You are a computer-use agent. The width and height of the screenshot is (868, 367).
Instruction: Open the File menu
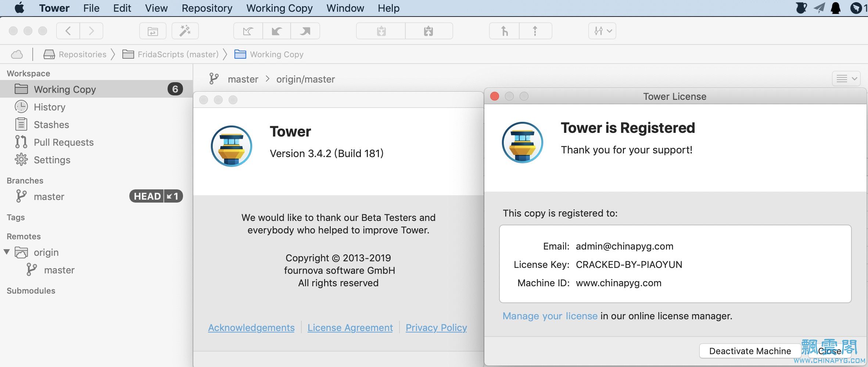coord(91,8)
